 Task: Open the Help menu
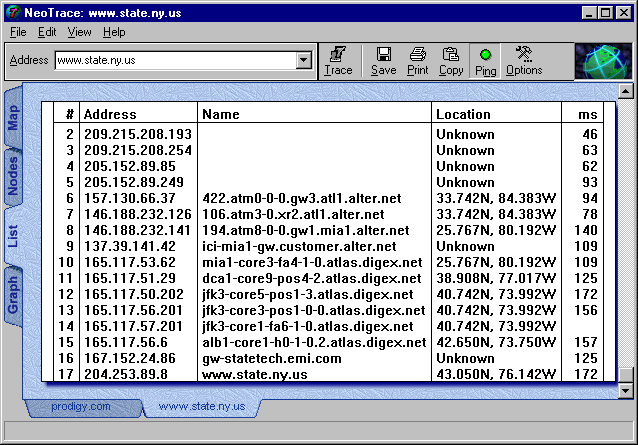click(114, 32)
